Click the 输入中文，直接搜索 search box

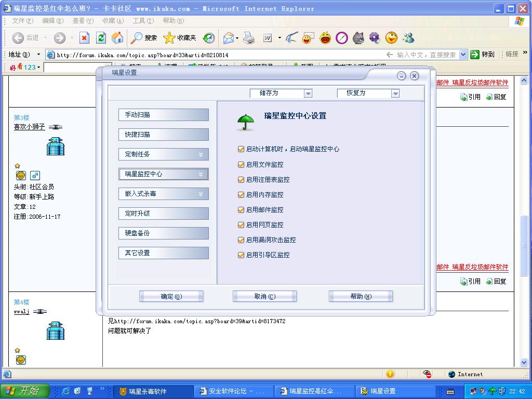tap(426, 55)
